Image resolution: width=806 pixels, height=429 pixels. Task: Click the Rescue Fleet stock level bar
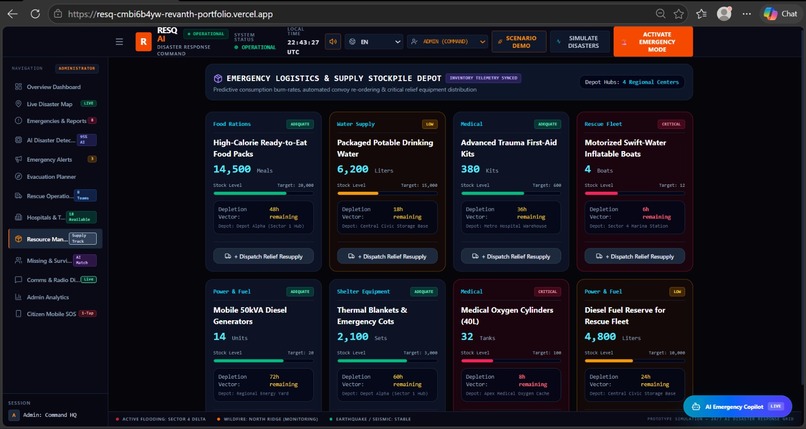point(635,193)
